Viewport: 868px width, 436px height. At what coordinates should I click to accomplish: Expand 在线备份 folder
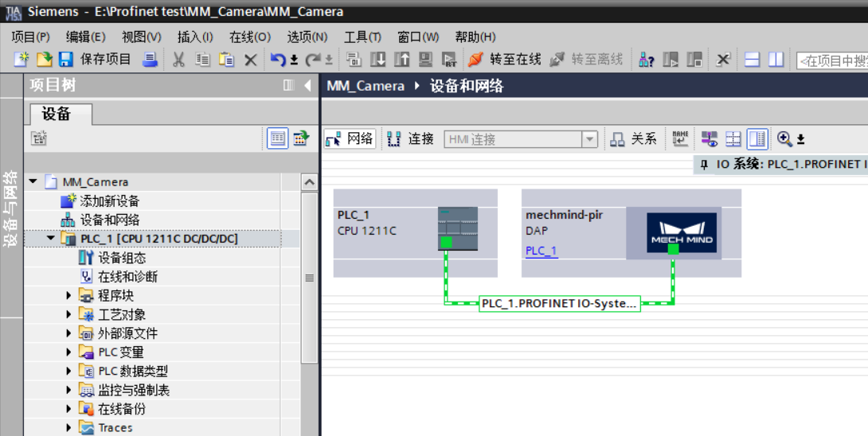[68, 408]
